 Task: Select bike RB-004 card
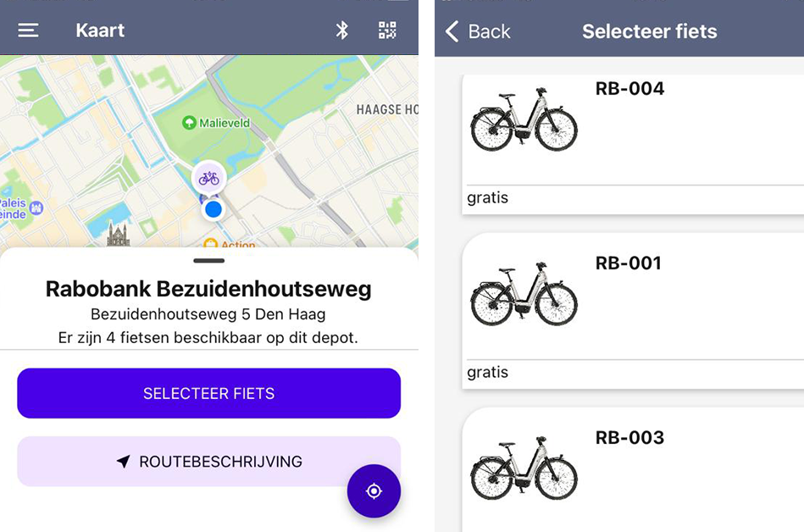click(x=633, y=145)
